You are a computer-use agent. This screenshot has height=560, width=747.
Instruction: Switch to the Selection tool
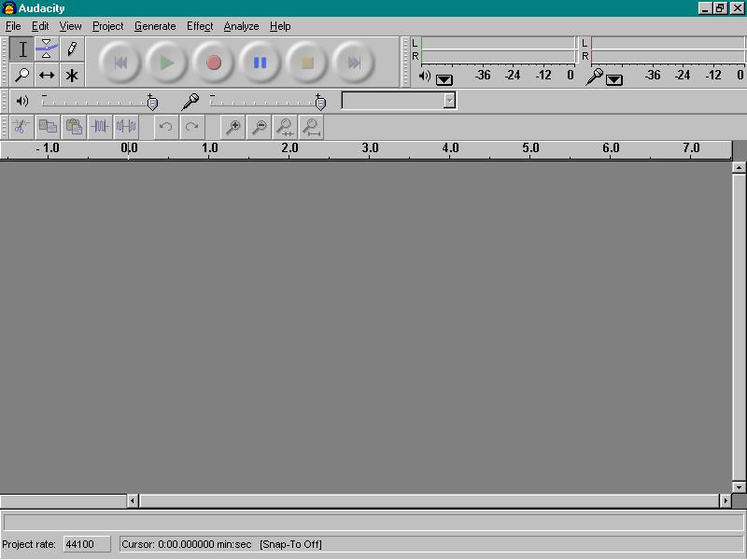[22, 50]
